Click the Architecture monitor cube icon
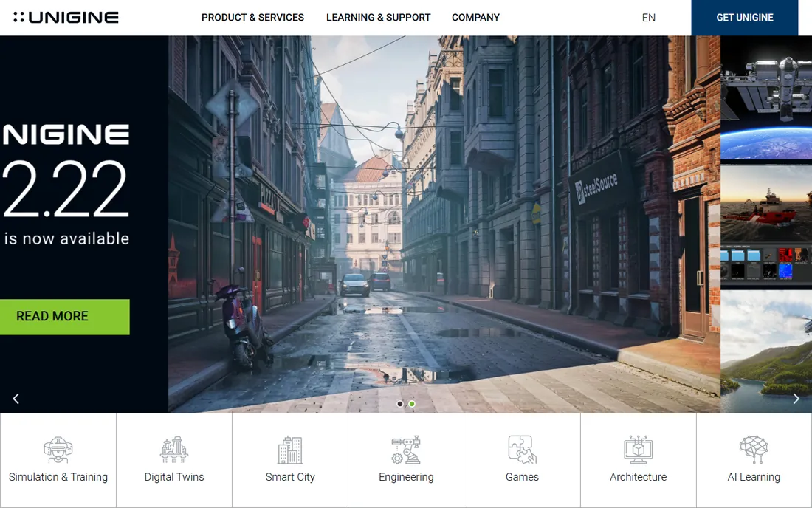The image size is (812, 508). point(638,450)
